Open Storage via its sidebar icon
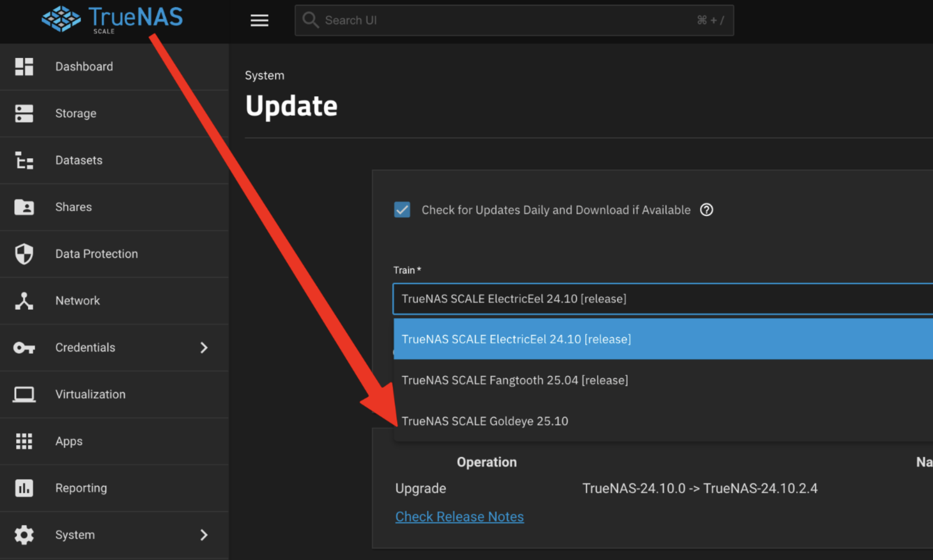This screenshot has width=933, height=560. [x=24, y=114]
